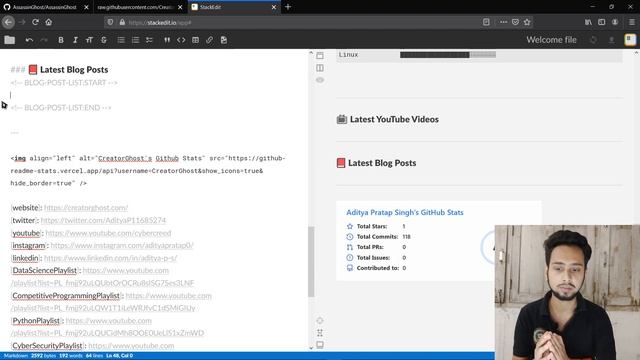Toggle scroll sync button
Viewport: 640px width, 360px height.
coord(320,333)
